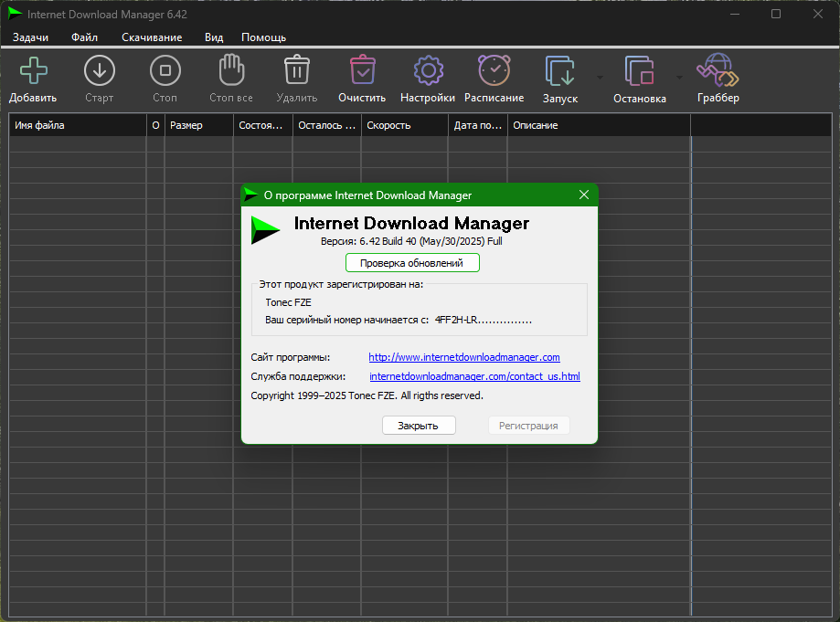The height and width of the screenshot is (622, 840).
Task: Click the Очистить toolbar icon
Action: coord(363,69)
